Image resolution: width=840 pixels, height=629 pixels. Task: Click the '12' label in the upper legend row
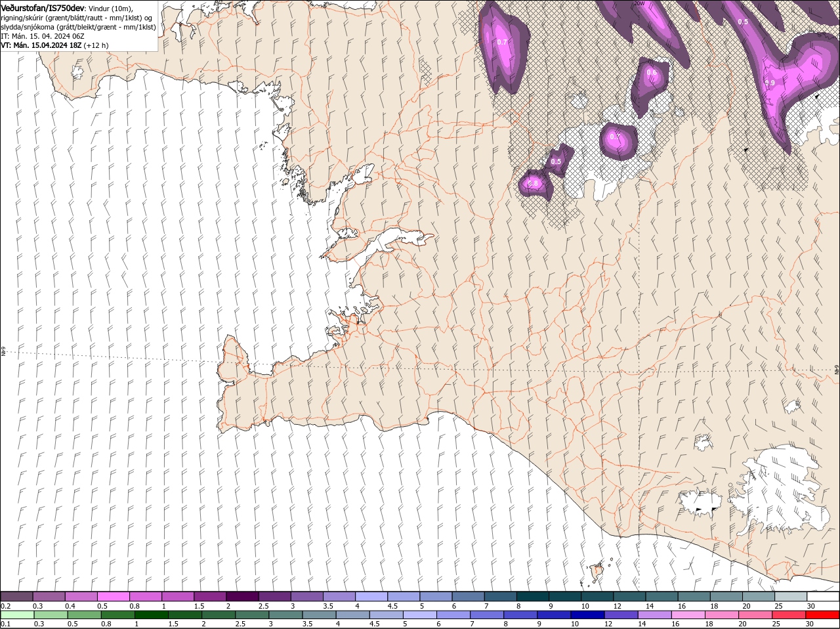pyautogui.click(x=618, y=606)
